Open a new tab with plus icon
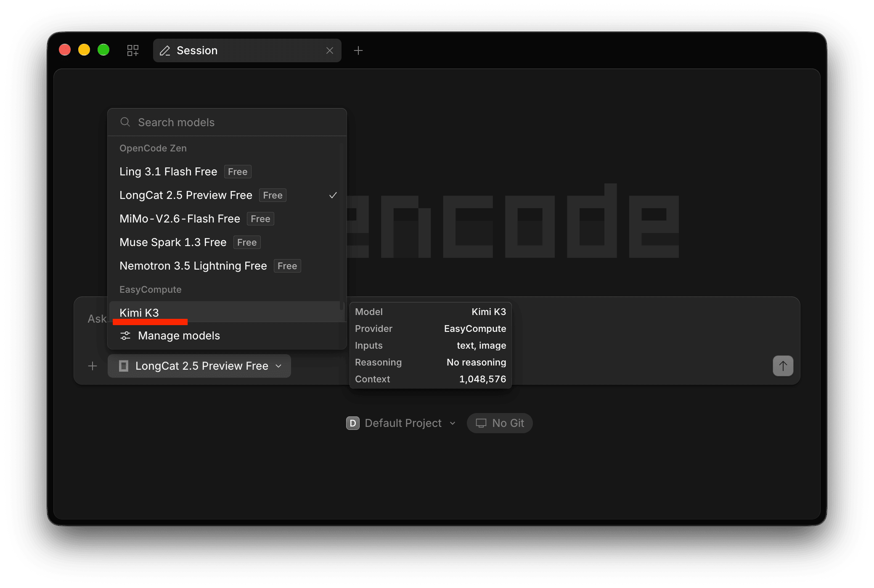The width and height of the screenshot is (874, 588). 358,50
